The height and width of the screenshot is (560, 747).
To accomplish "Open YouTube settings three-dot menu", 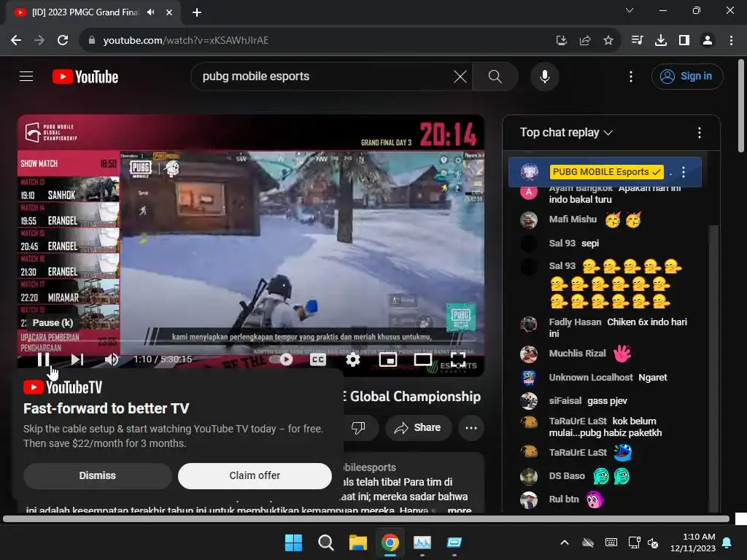I will [631, 76].
